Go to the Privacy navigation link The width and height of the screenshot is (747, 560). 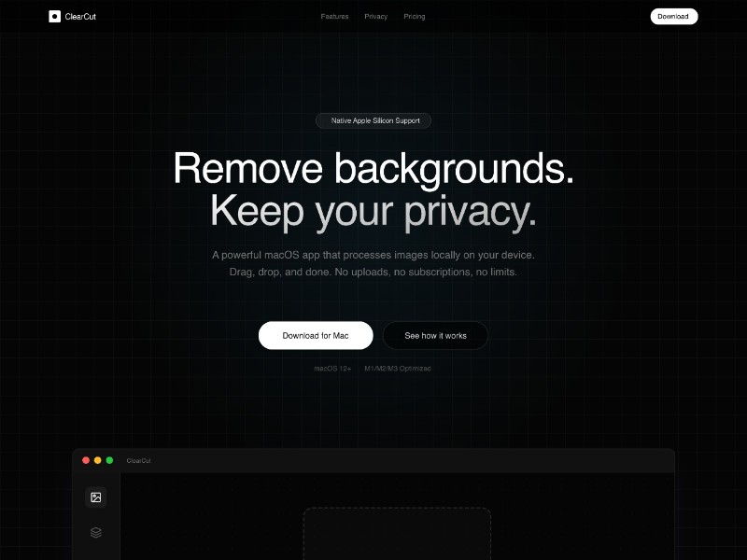375,17
